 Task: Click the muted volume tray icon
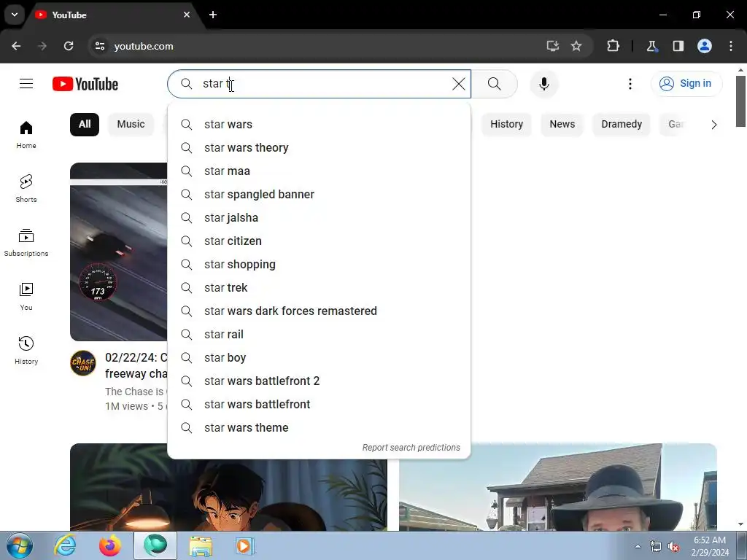pos(673,547)
